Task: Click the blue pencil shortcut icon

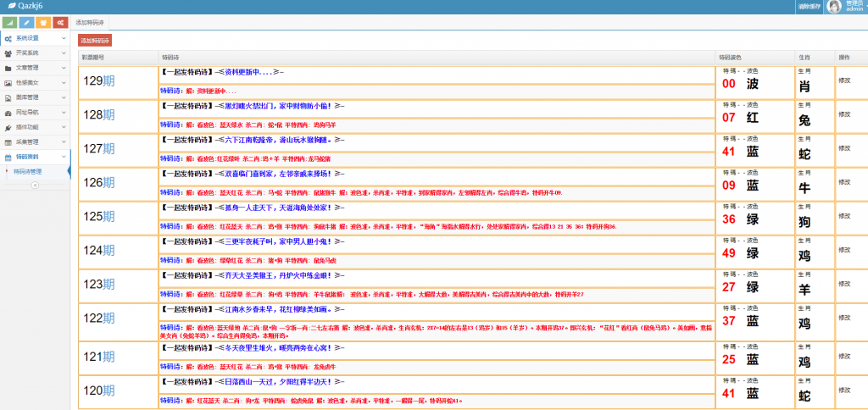Action: pyautogui.click(x=26, y=23)
